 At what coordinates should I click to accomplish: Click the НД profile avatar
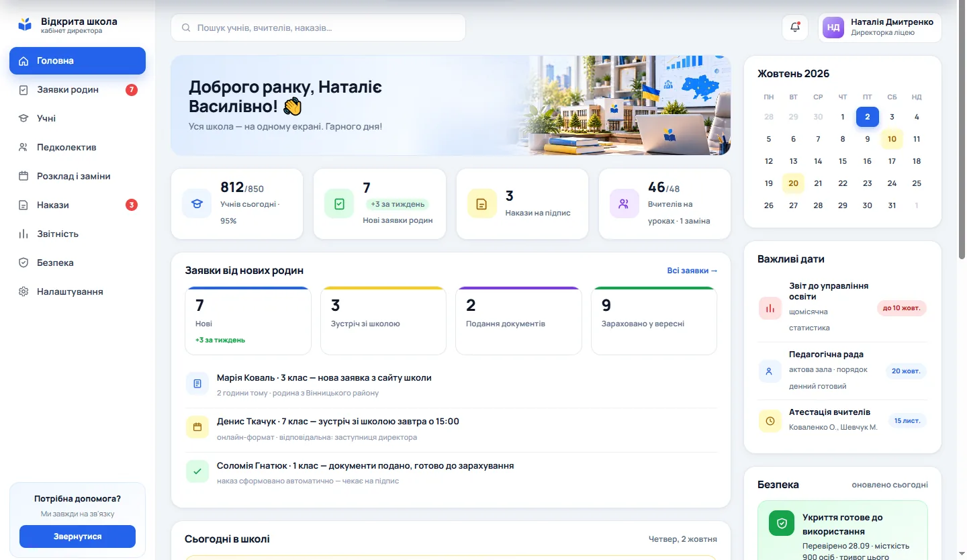click(x=833, y=28)
